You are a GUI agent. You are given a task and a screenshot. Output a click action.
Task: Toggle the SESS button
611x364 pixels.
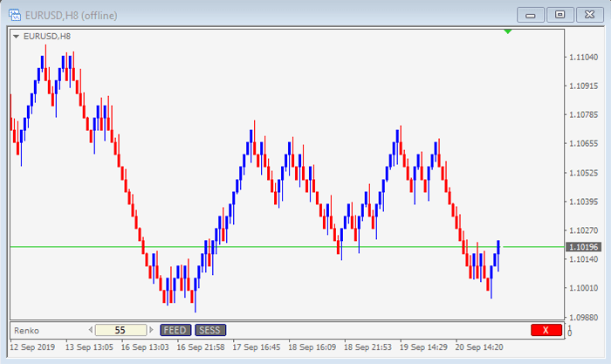(x=209, y=330)
